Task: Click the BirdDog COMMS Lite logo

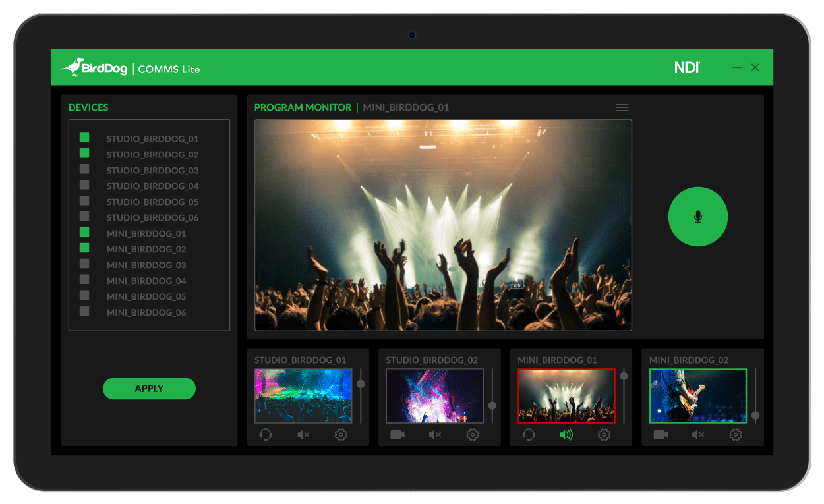Action: click(x=130, y=68)
